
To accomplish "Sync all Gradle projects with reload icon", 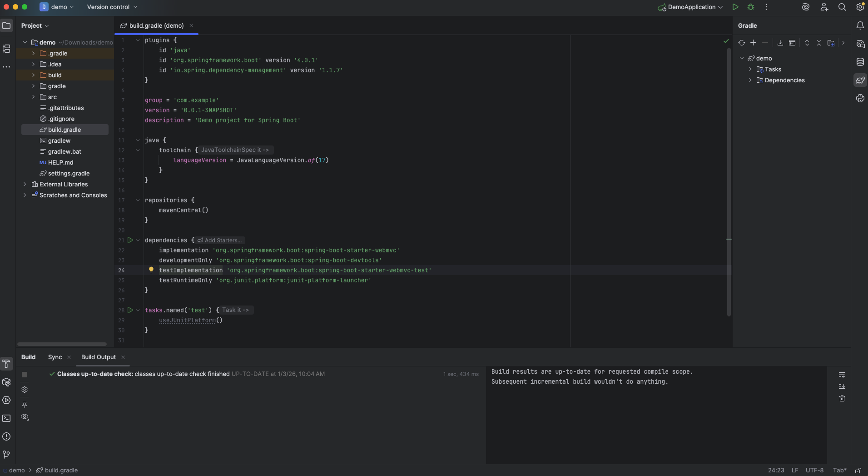I will (x=742, y=43).
